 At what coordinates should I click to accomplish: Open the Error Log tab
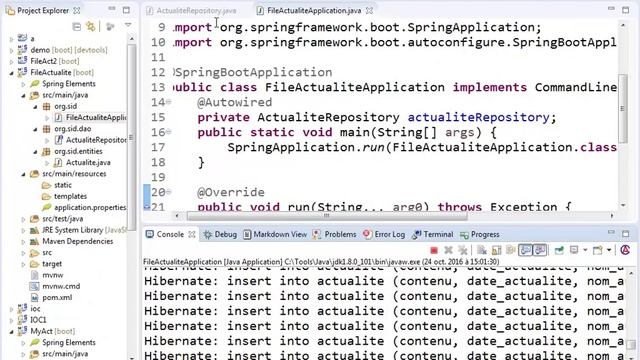pyautogui.click(x=384, y=234)
